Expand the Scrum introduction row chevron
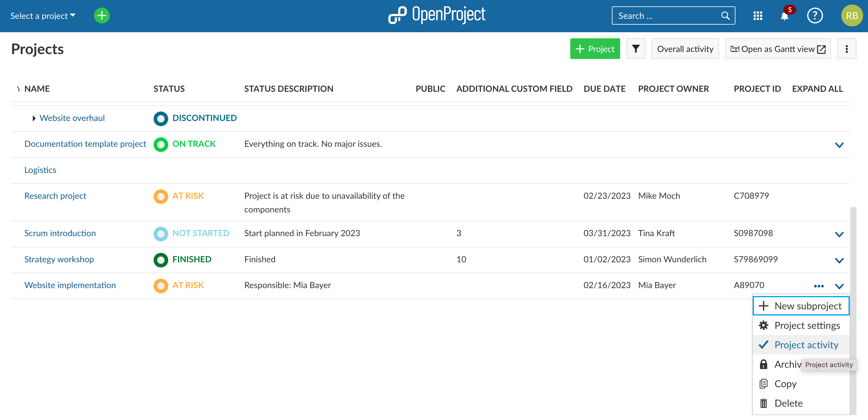Viewport: 868px width, 420px height. pos(839,233)
